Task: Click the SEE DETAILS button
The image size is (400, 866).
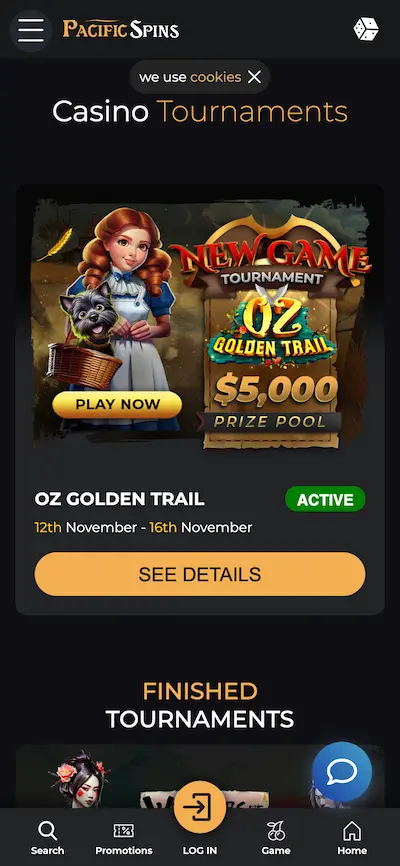Action: [200, 574]
